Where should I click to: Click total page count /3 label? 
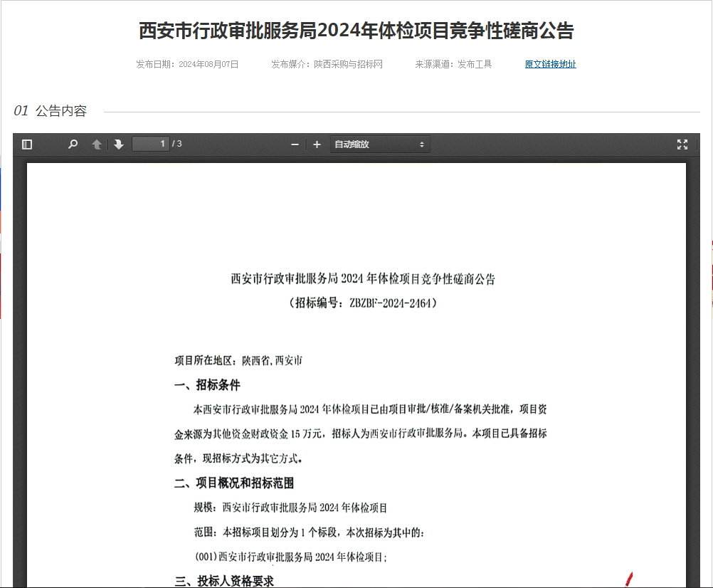click(x=177, y=144)
